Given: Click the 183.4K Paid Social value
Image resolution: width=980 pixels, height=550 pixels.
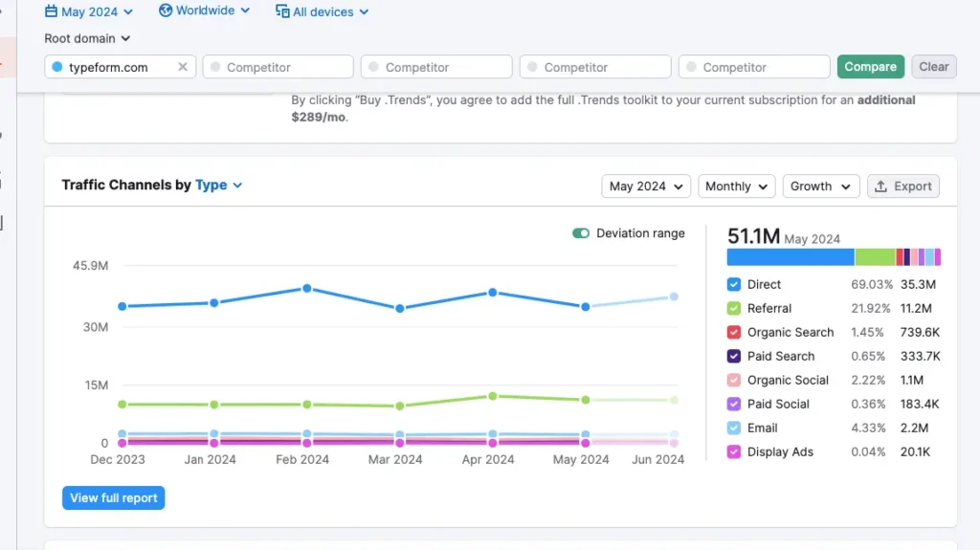Looking at the screenshot, I should pyautogui.click(x=920, y=405).
